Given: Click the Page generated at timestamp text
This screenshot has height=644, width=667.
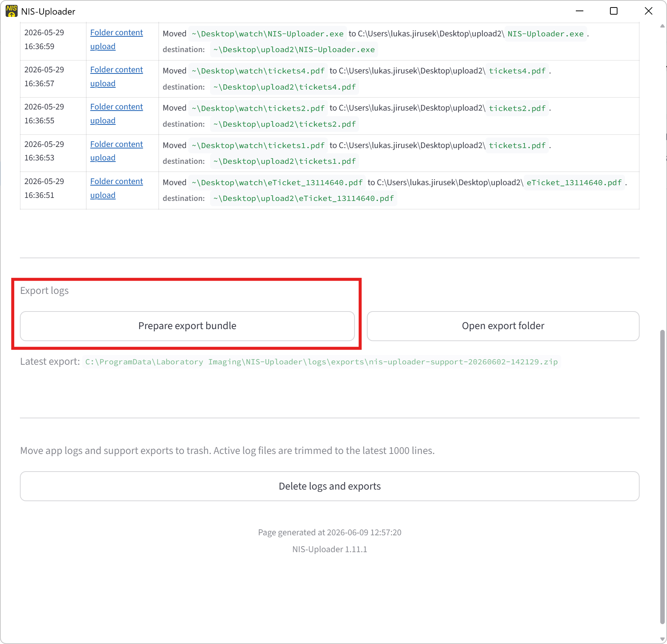Looking at the screenshot, I should [x=330, y=533].
